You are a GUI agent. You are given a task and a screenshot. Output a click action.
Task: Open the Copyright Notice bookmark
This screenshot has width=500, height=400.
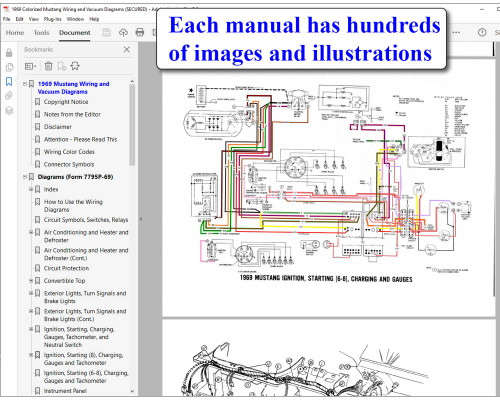click(66, 102)
